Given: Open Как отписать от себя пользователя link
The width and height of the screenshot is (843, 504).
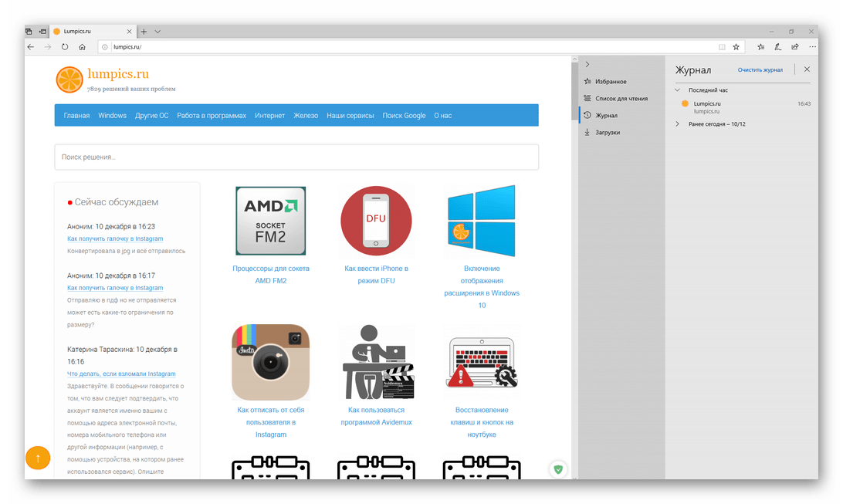Looking at the screenshot, I should point(270,422).
